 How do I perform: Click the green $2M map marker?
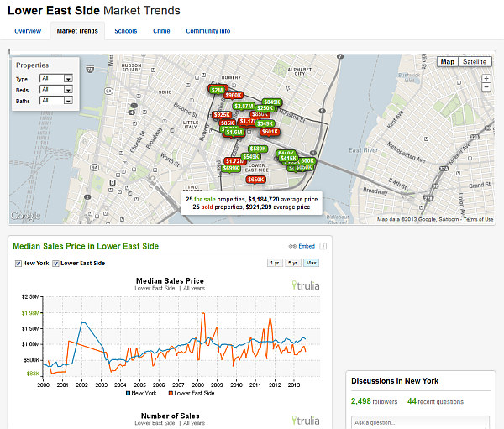tap(218, 91)
